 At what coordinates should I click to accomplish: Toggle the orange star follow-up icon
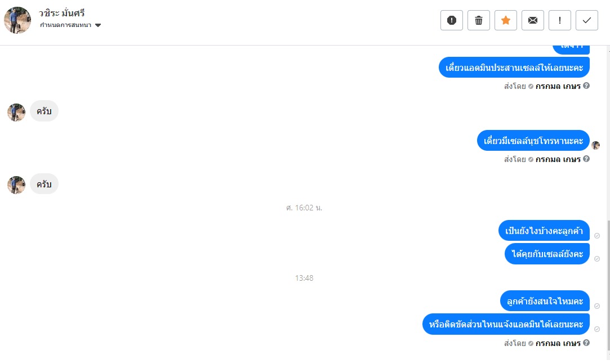pos(506,20)
